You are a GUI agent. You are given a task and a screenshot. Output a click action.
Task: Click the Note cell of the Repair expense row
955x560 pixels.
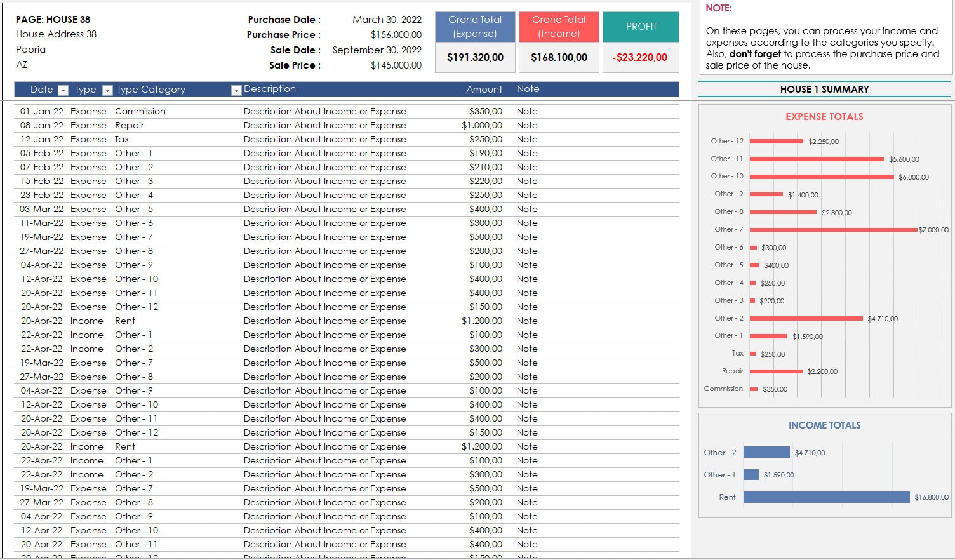tap(527, 125)
